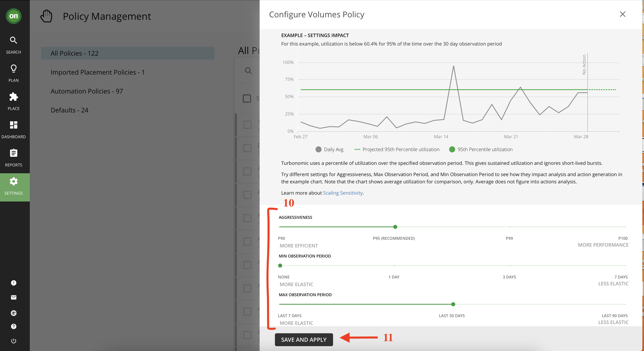Select Imported Placement Policies - 1
Screen dimensions: 644x351
point(97,72)
